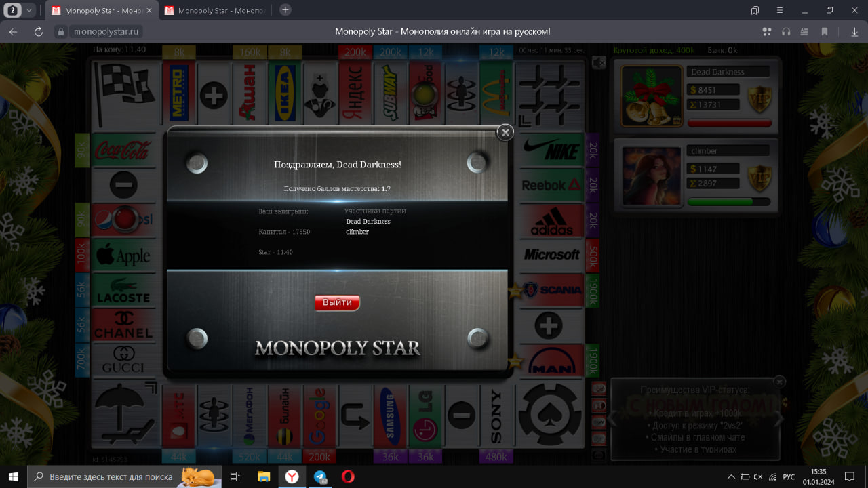Image resolution: width=868 pixels, height=488 pixels.
Task: Click the BUY side button
Action: (x=599, y=422)
